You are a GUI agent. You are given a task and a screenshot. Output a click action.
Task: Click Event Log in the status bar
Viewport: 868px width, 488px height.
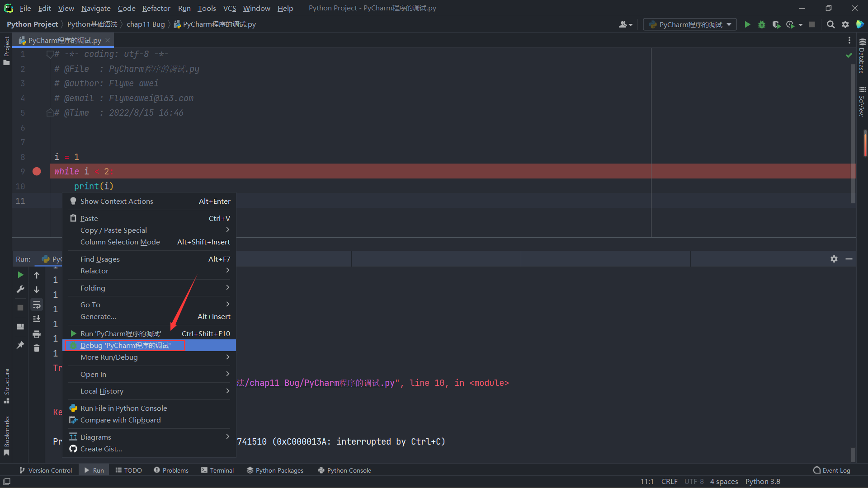click(832, 470)
